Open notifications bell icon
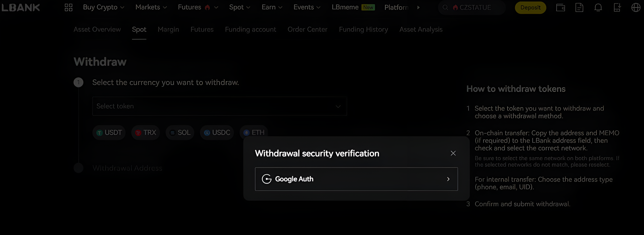The width and height of the screenshot is (644, 235). pyautogui.click(x=598, y=8)
